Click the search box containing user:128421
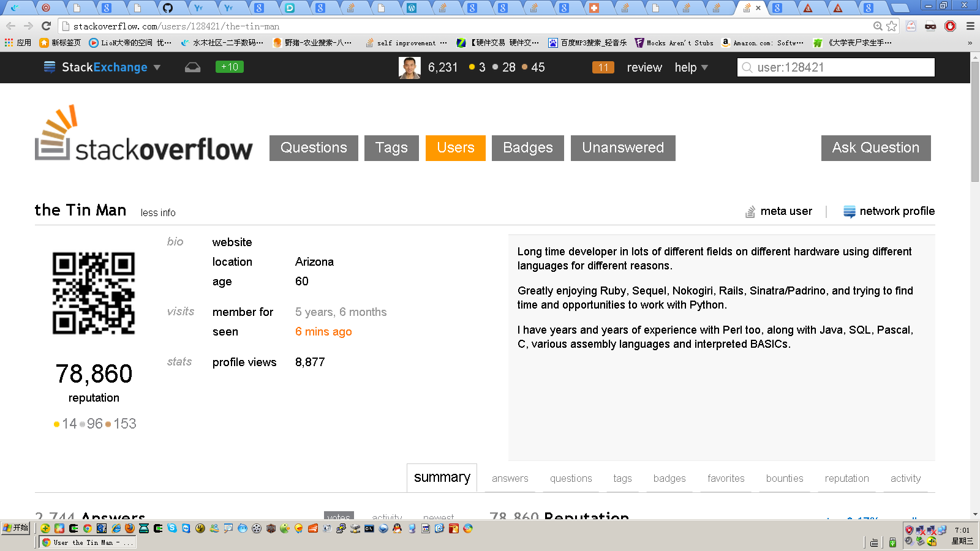 point(836,67)
